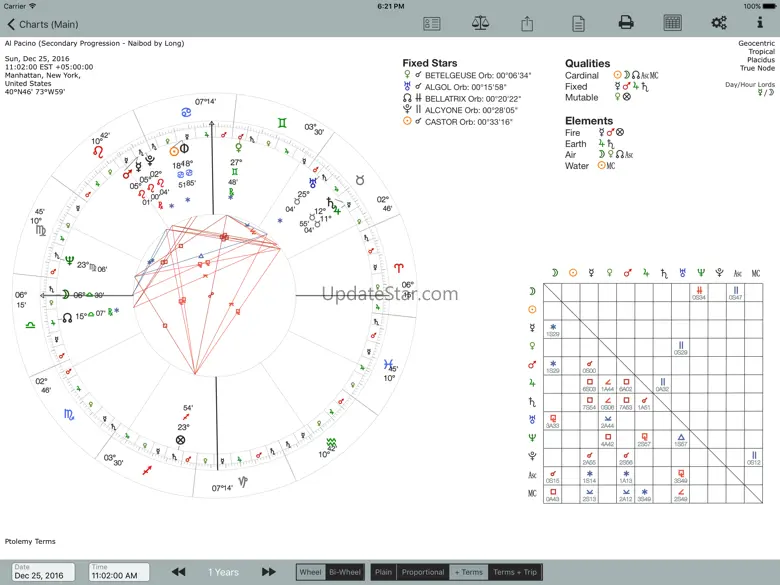This screenshot has height=585, width=780.
Task: Select ALGOL fixed star entry
Action: tap(455, 87)
